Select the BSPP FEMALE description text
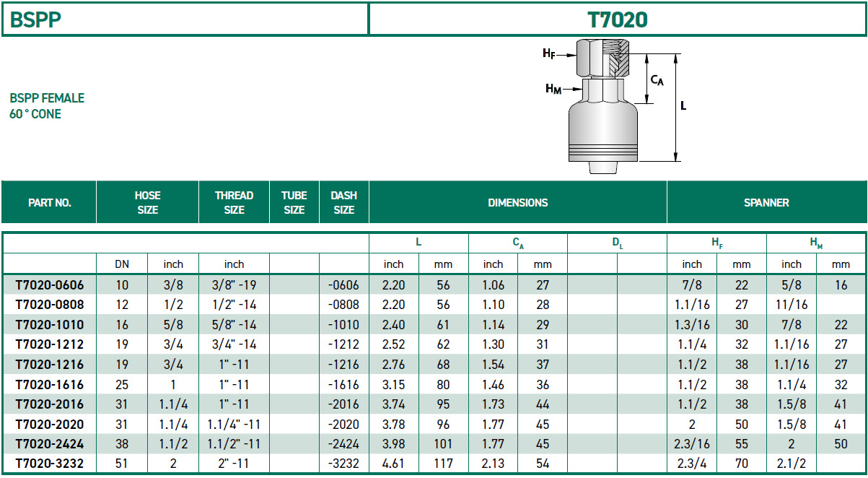The height and width of the screenshot is (478, 868). pos(47,98)
